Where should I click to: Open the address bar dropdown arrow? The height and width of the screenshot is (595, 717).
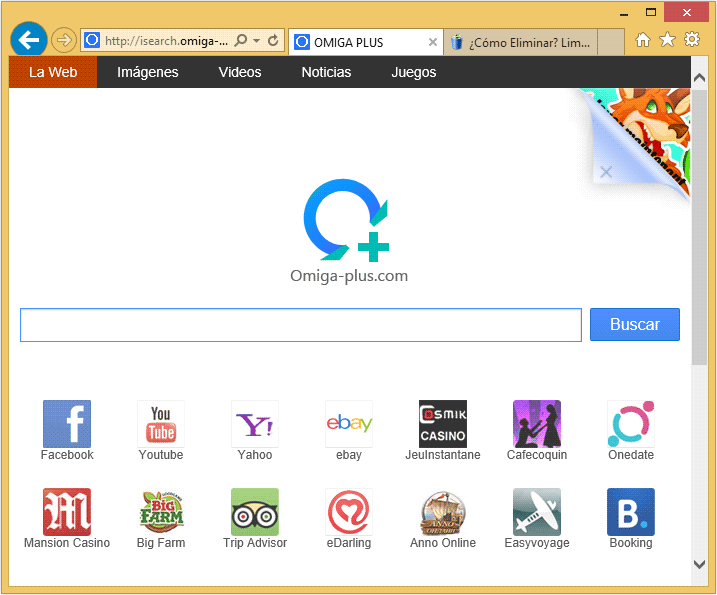pos(257,41)
